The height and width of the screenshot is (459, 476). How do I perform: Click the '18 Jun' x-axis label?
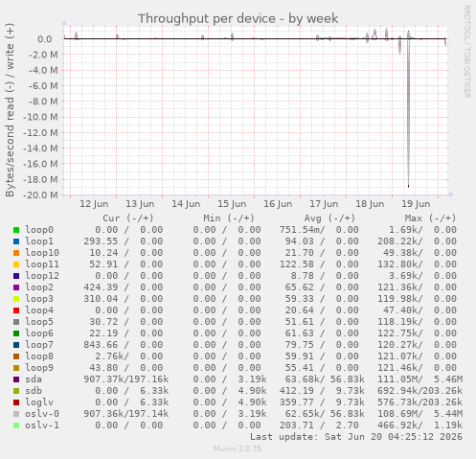pos(370,204)
